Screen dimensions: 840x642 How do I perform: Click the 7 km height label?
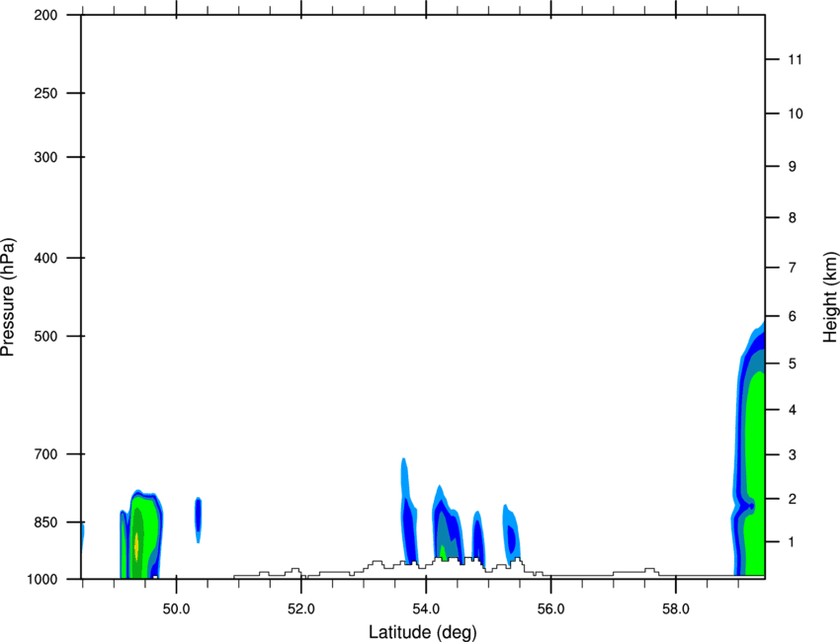(793, 267)
